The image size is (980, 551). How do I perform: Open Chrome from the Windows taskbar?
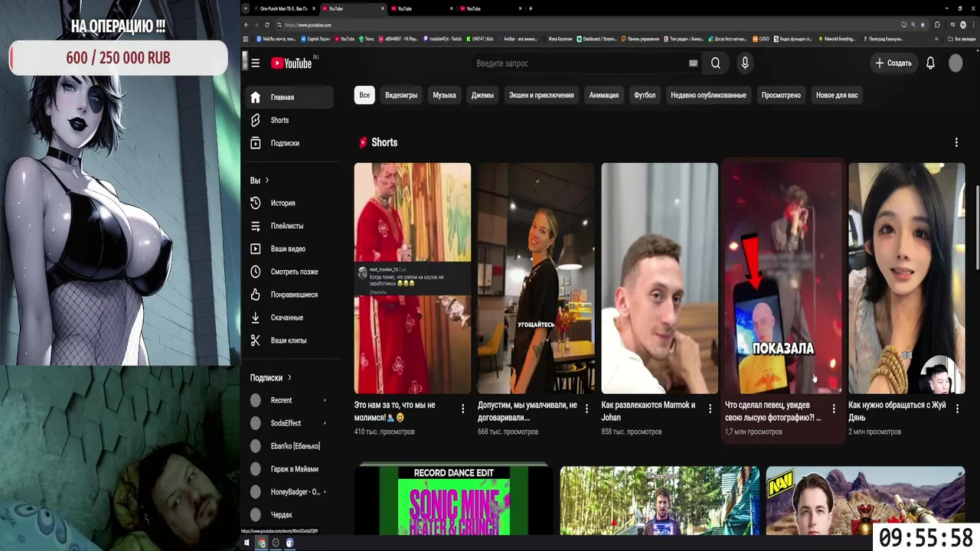261,543
